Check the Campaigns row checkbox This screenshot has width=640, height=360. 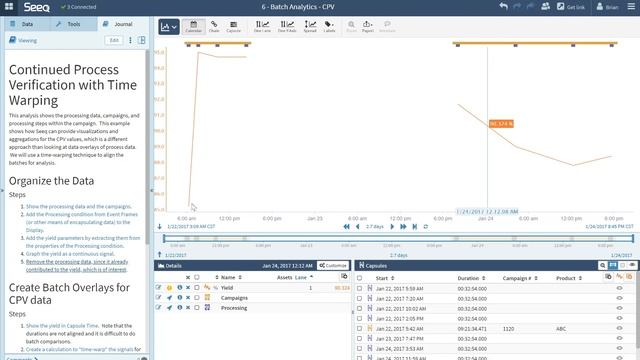[197, 298]
